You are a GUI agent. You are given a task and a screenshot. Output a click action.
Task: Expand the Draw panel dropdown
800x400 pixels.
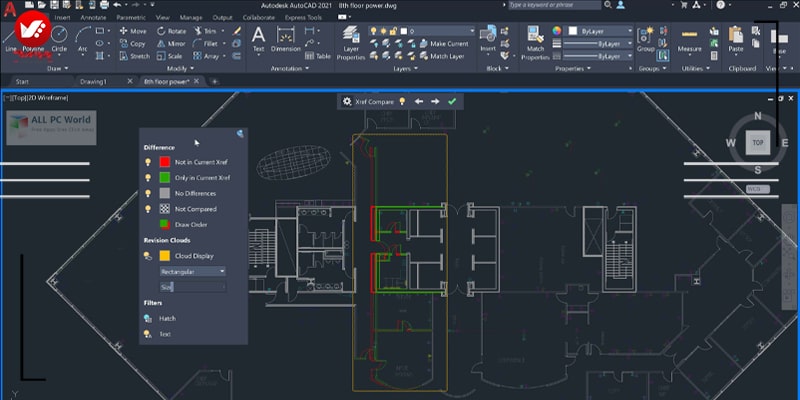click(x=58, y=68)
